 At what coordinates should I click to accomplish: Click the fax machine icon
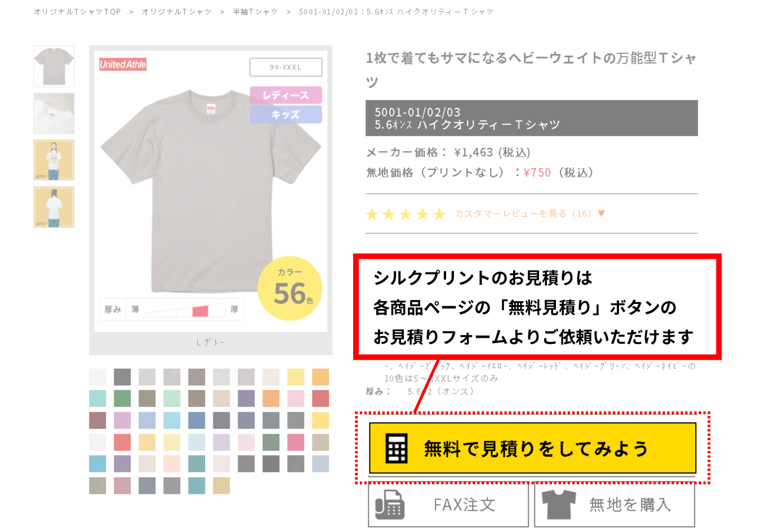click(x=390, y=504)
